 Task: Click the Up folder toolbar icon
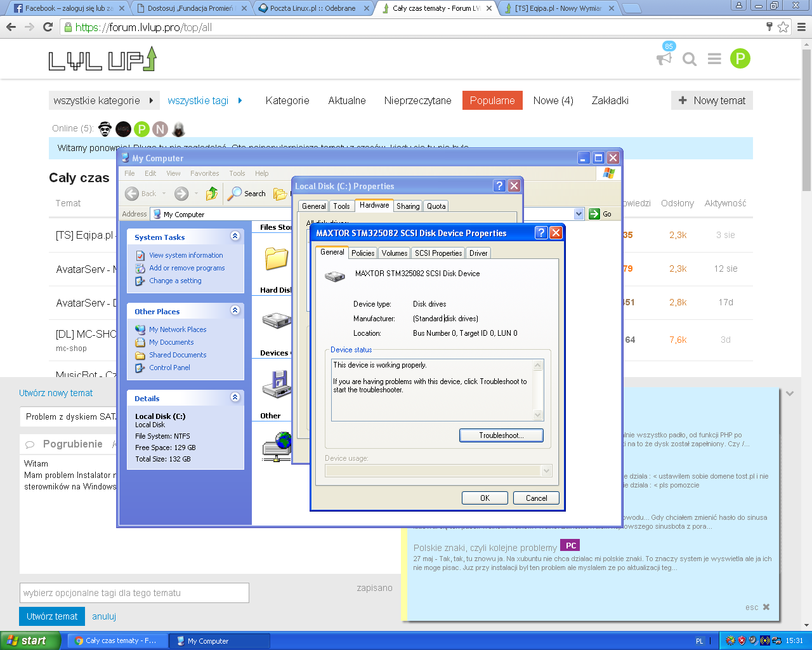coord(212,194)
